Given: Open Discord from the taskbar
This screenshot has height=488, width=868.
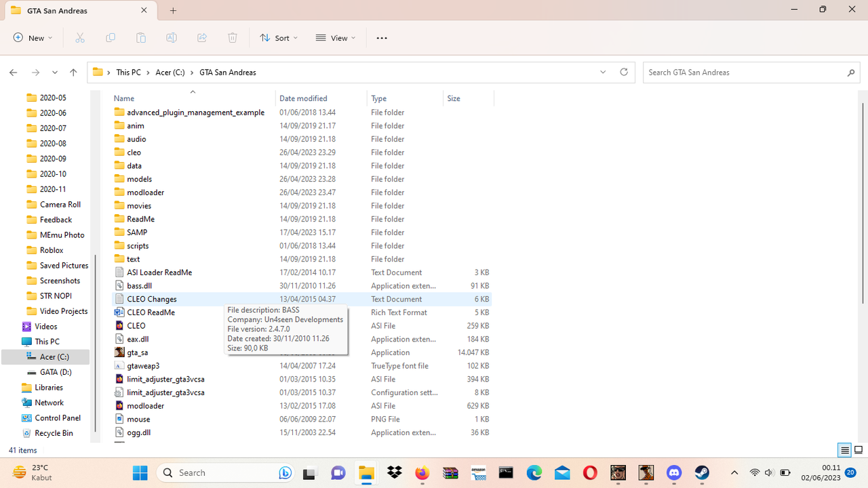Looking at the screenshot, I should (x=673, y=472).
